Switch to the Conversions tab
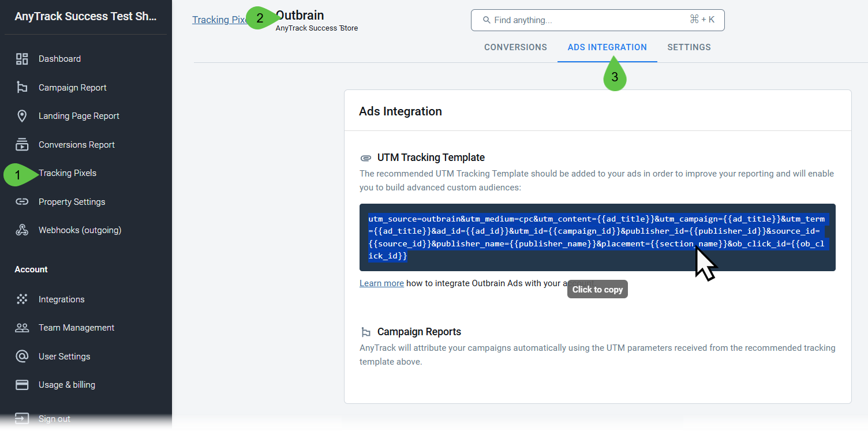868x431 pixels. pos(515,47)
